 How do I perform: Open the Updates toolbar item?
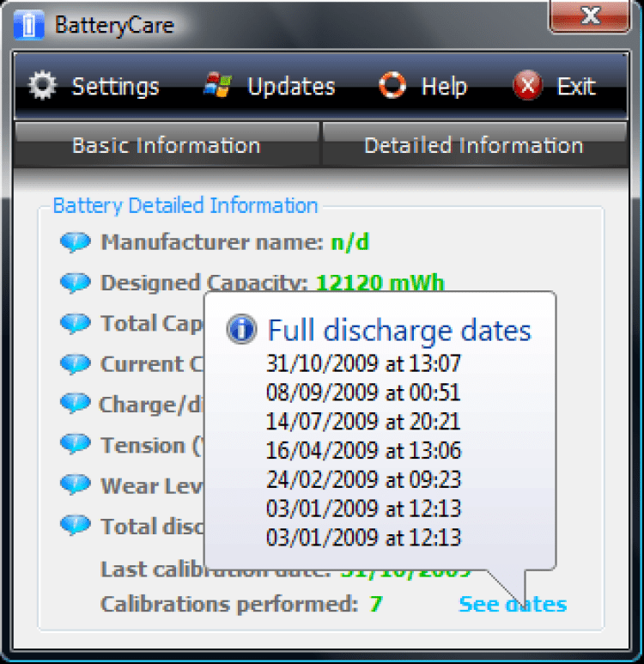click(291, 87)
